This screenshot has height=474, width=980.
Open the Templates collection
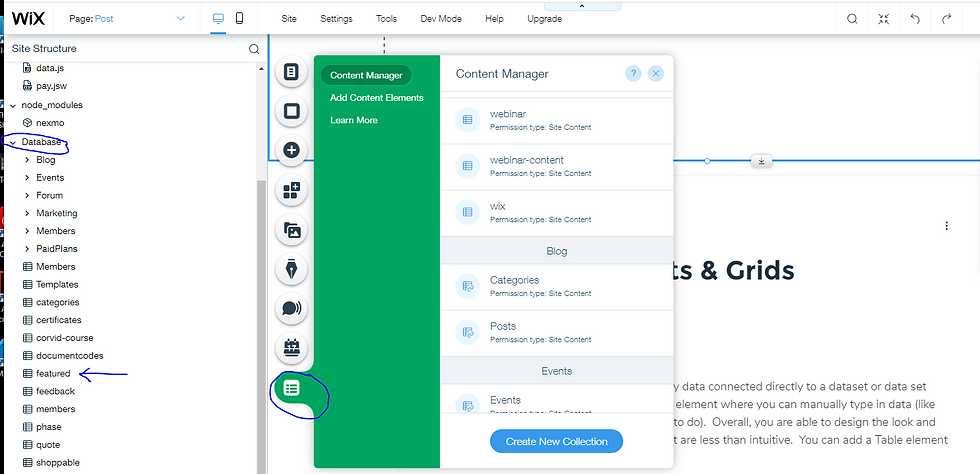pos(57,285)
